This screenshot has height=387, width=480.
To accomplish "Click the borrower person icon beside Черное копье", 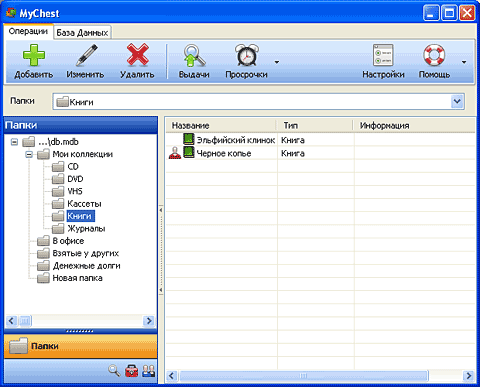I will click(x=175, y=153).
